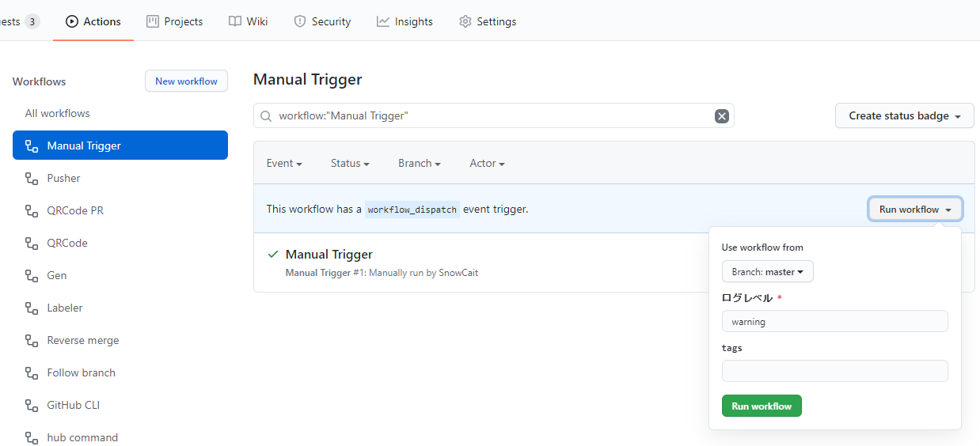The image size is (980, 446).
Task: Select the GitHub CLI workflow
Action: click(120, 405)
